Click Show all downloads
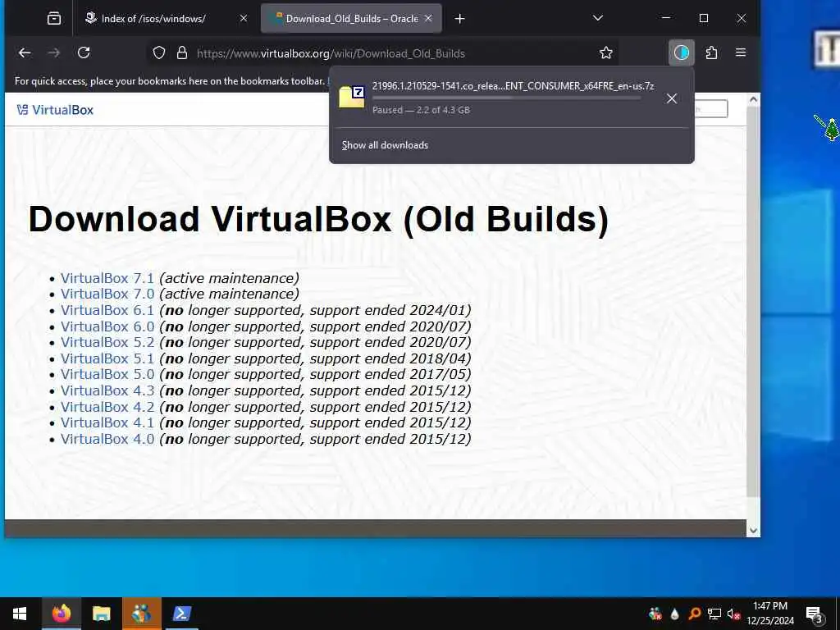This screenshot has height=630, width=840. click(x=385, y=145)
